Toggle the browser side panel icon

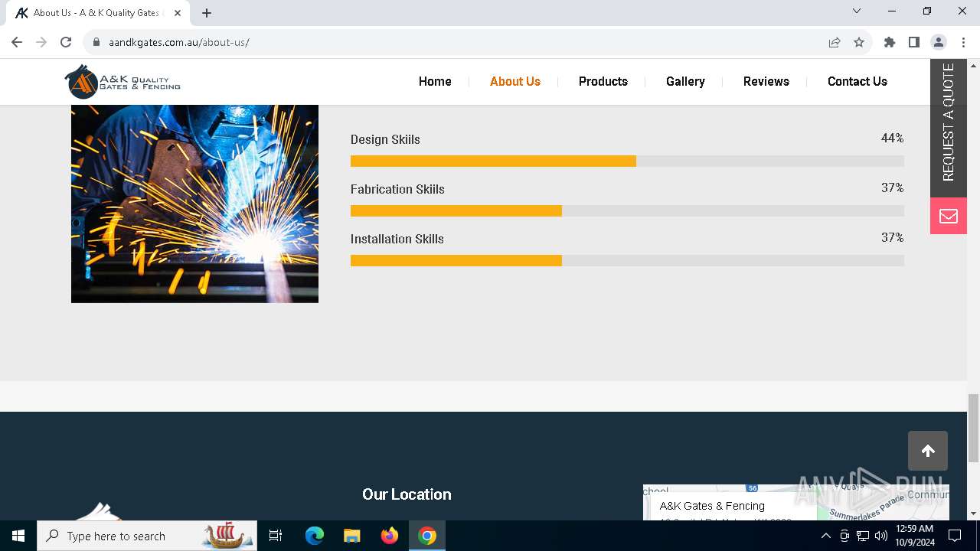click(914, 42)
